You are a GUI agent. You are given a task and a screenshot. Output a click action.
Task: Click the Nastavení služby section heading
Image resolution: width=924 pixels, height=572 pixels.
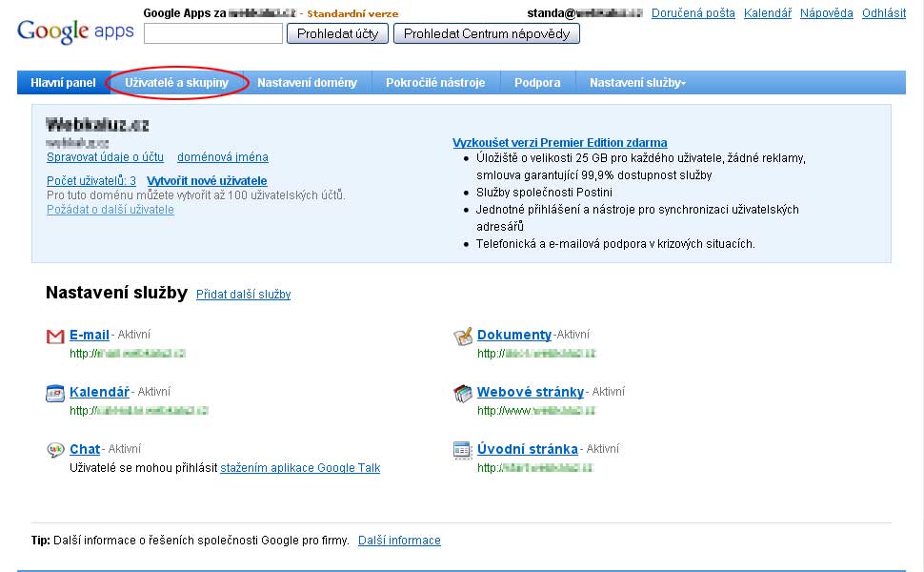116,293
